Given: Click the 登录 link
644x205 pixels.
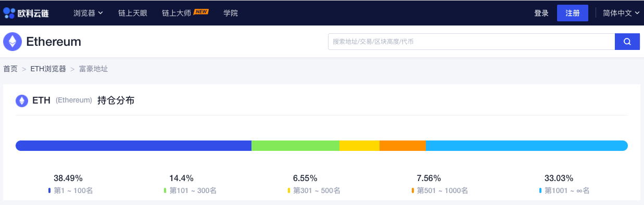Looking at the screenshot, I should (x=541, y=13).
